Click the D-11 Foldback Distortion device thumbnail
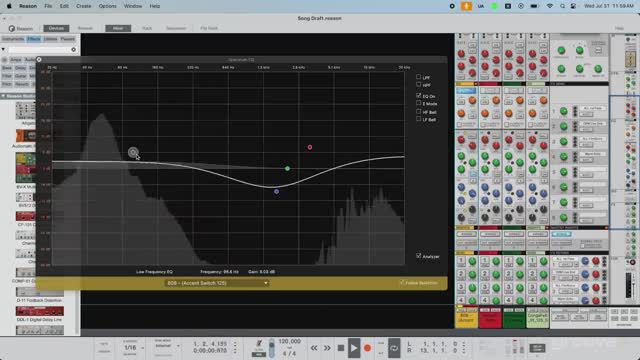Viewport: 640px width, 360px height. click(40, 292)
